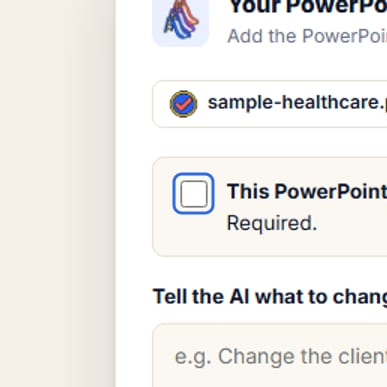Click the 'Required.' hint text
This screenshot has width=387, height=387.
272,223
